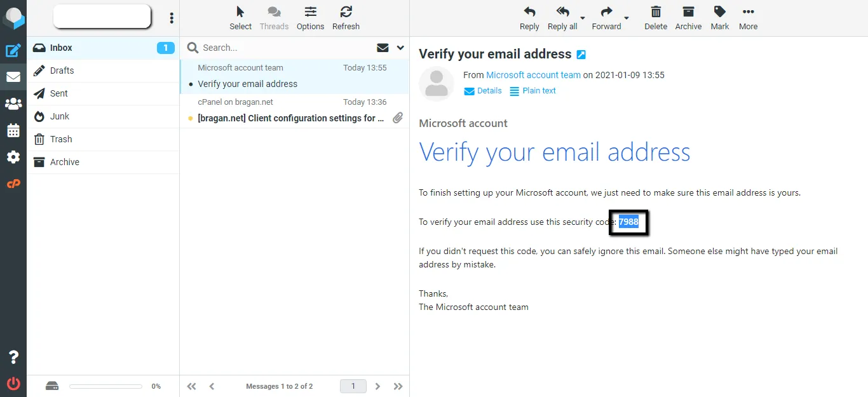
Task: Click the Messages 1 to 2 of 2 text
Action: click(279, 386)
